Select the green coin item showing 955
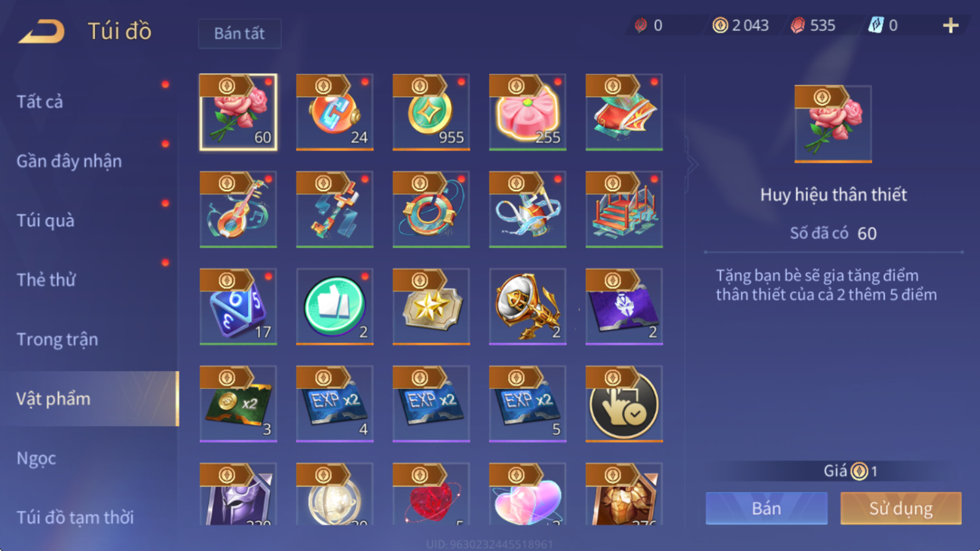980x551 pixels. [x=431, y=112]
